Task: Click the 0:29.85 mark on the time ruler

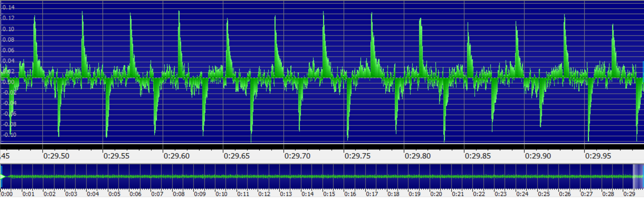Action: click(478, 156)
